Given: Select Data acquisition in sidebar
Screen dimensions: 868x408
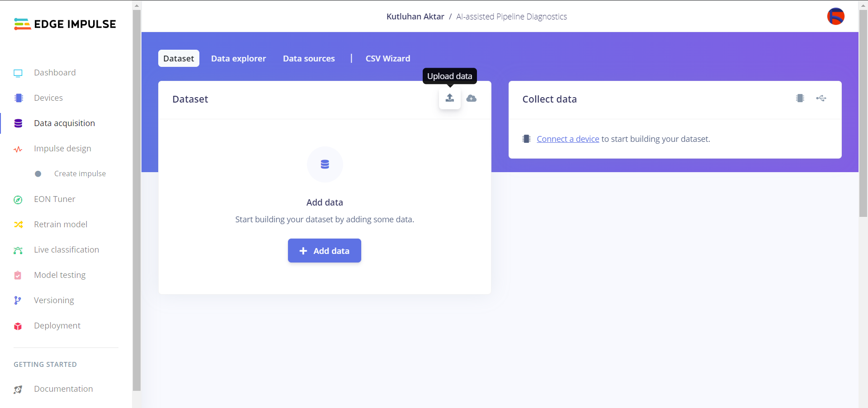Looking at the screenshot, I should coord(65,123).
